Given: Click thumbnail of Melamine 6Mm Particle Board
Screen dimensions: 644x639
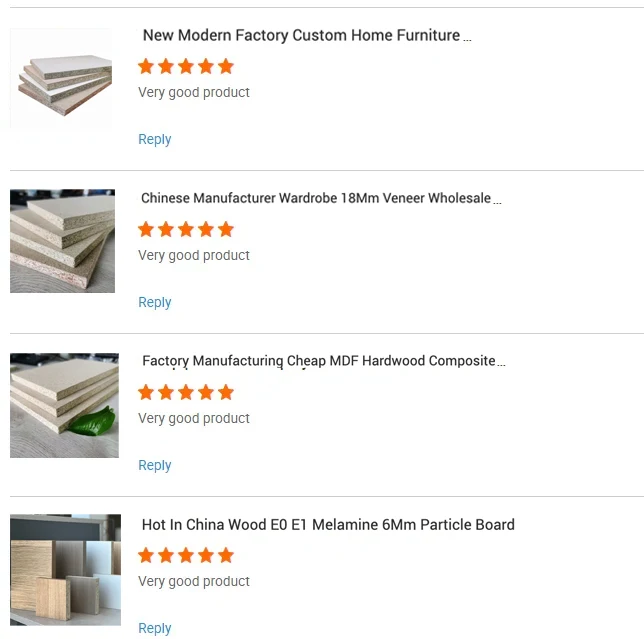Looking at the screenshot, I should (65, 569).
